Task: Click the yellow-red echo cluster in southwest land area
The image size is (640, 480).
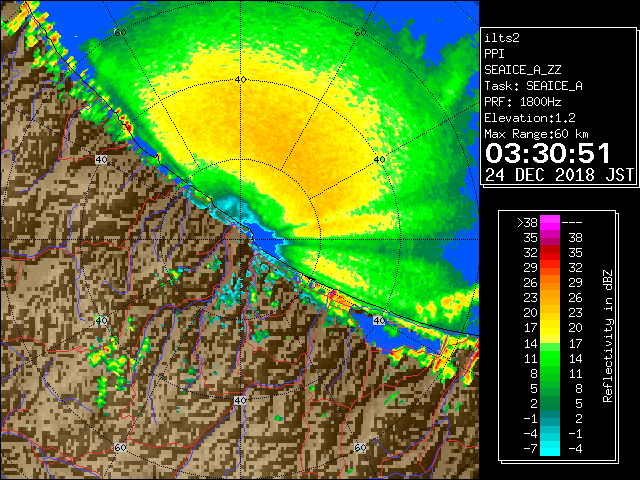Action: [x=108, y=357]
